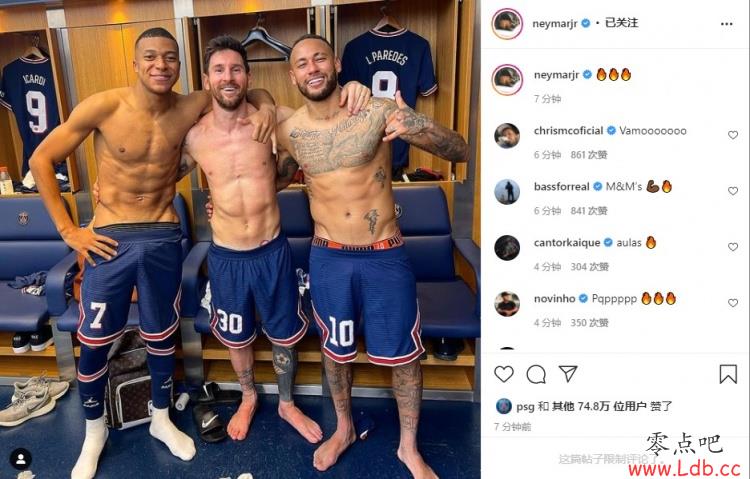Like bassforreal's M&M's comment
Viewport: 750px width, 479px height.
733,191
